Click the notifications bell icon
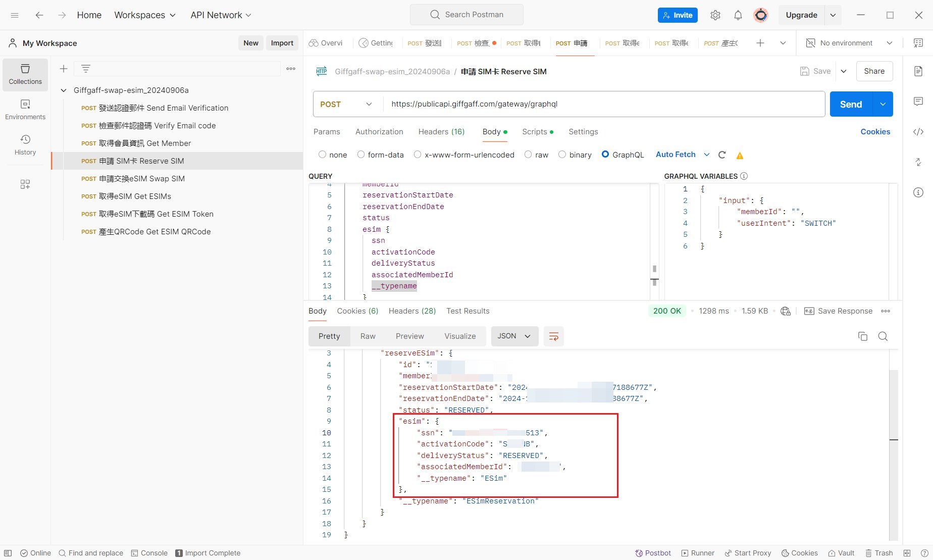933x560 pixels. 738,15
